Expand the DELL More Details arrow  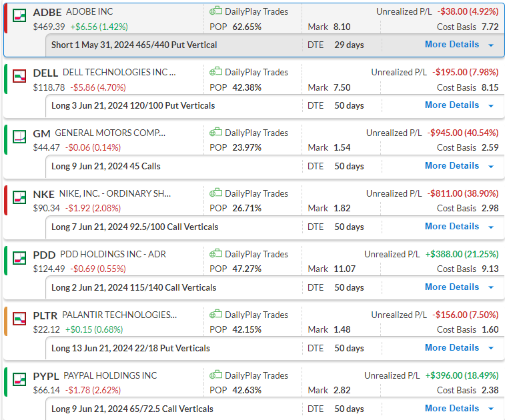click(x=491, y=106)
